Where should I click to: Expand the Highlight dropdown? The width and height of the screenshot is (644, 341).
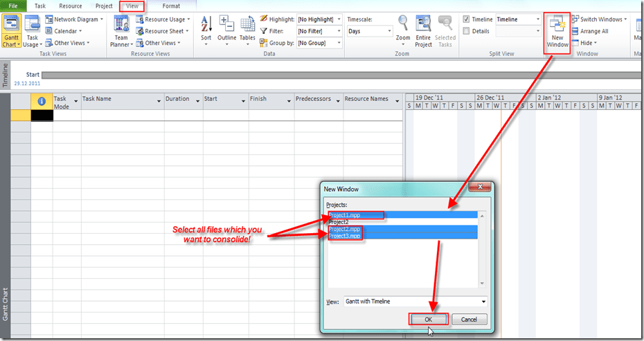[338, 20]
